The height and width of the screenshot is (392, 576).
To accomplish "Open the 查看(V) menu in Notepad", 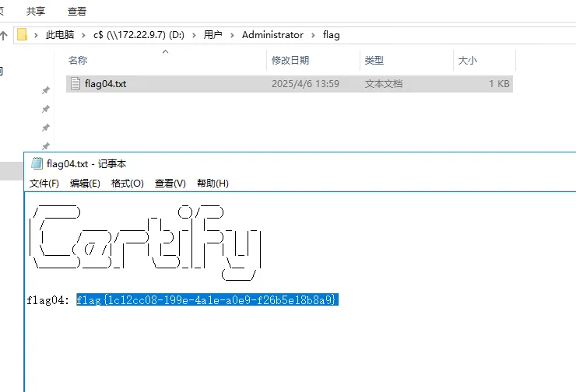I will coord(170,183).
